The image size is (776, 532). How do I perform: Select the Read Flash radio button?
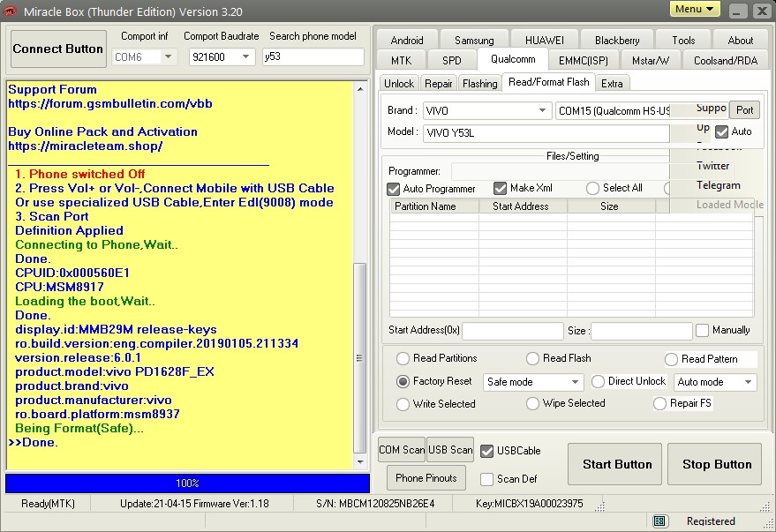(532, 358)
